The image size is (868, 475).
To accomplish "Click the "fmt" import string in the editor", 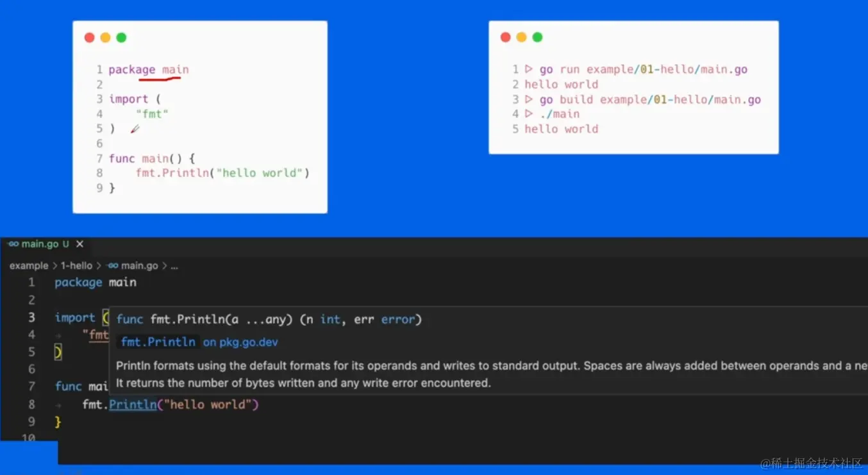I will (x=96, y=335).
